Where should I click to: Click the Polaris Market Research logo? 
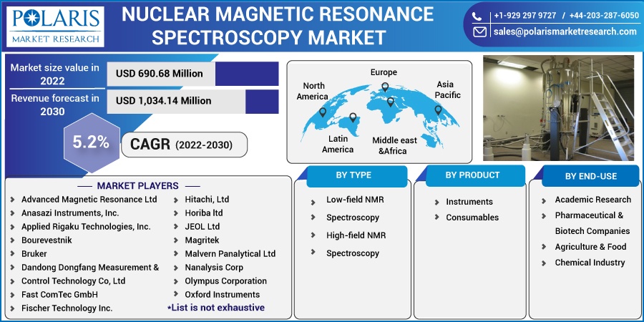[x=55, y=26]
